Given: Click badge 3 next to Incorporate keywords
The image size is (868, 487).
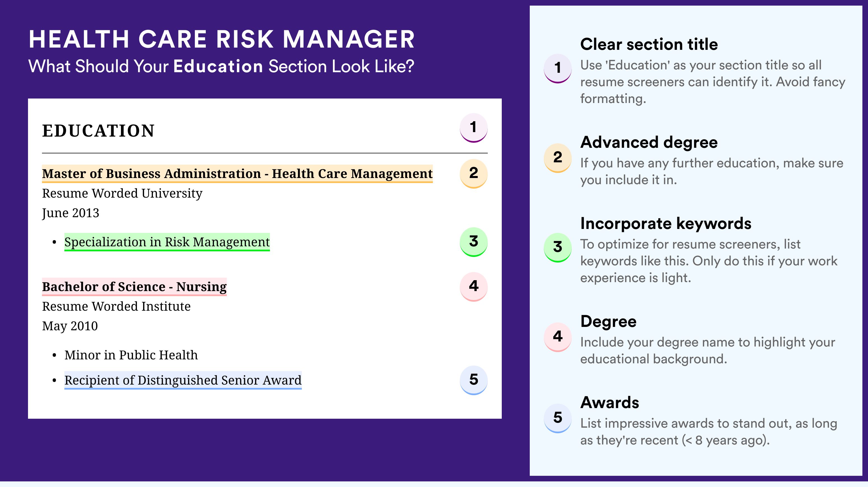Looking at the screenshot, I should [x=558, y=247].
